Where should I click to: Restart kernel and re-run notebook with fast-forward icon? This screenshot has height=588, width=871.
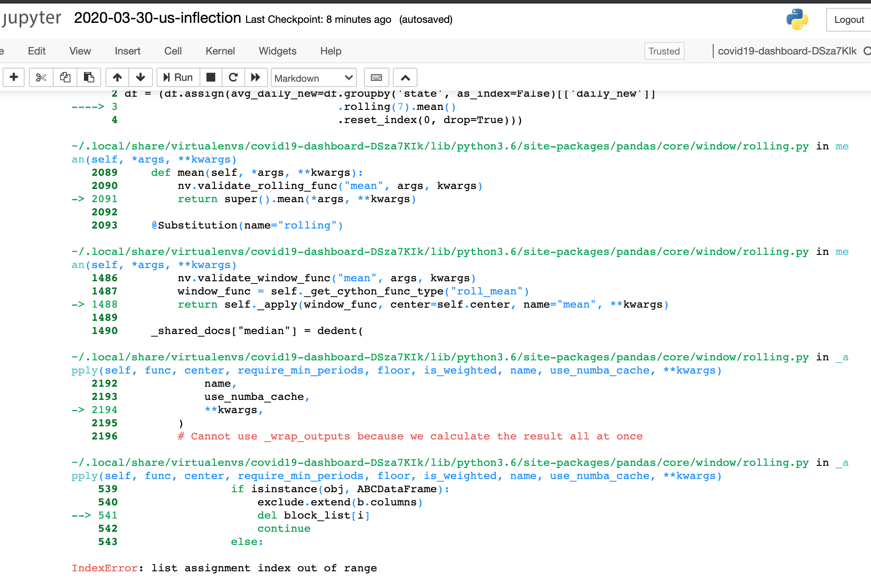tap(256, 77)
